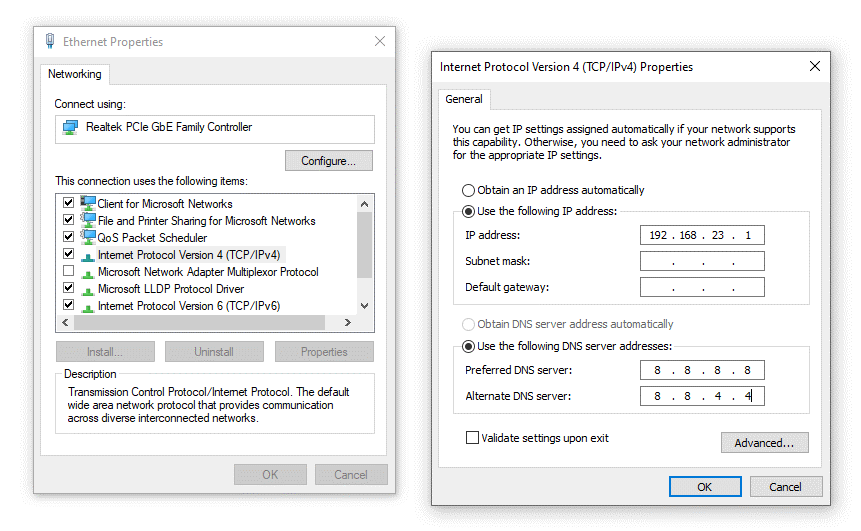The width and height of the screenshot is (861, 531).
Task: Open Advanced TCP/IP settings
Action: click(764, 442)
